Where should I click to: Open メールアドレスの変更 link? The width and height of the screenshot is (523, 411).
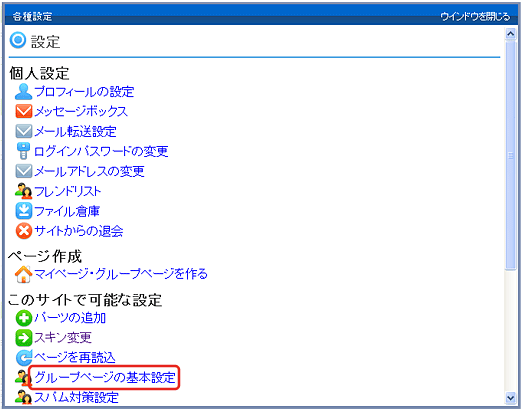click(x=89, y=171)
